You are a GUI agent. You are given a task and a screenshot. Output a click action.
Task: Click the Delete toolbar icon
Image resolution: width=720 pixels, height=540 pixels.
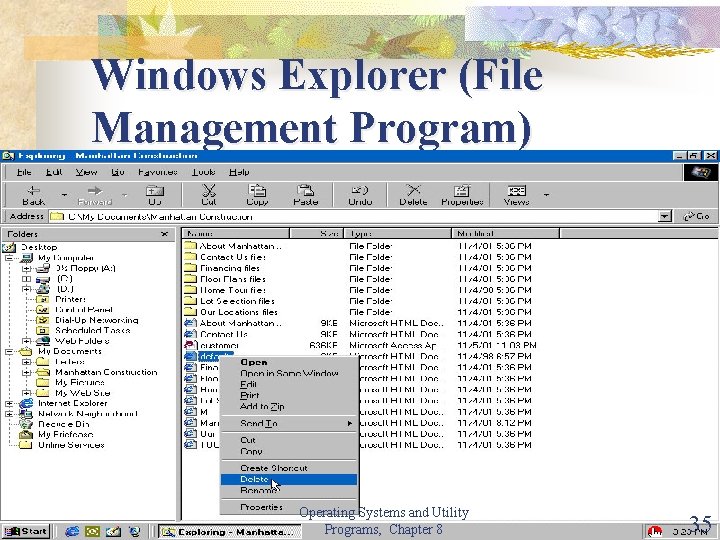(x=413, y=195)
